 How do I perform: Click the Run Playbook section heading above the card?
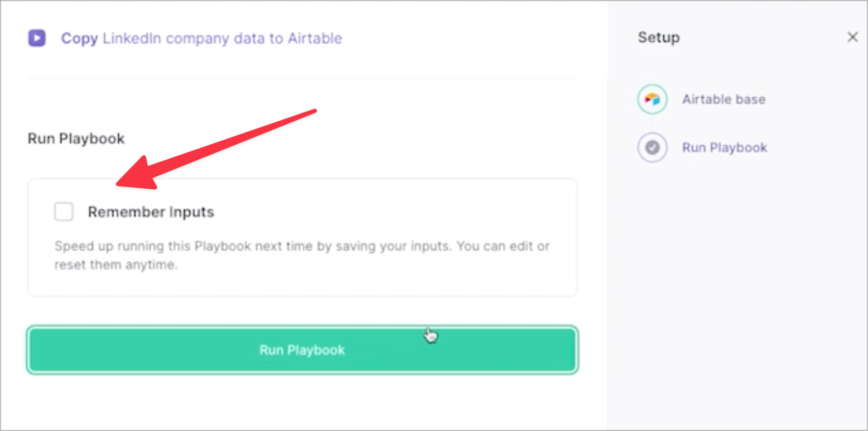click(x=76, y=138)
